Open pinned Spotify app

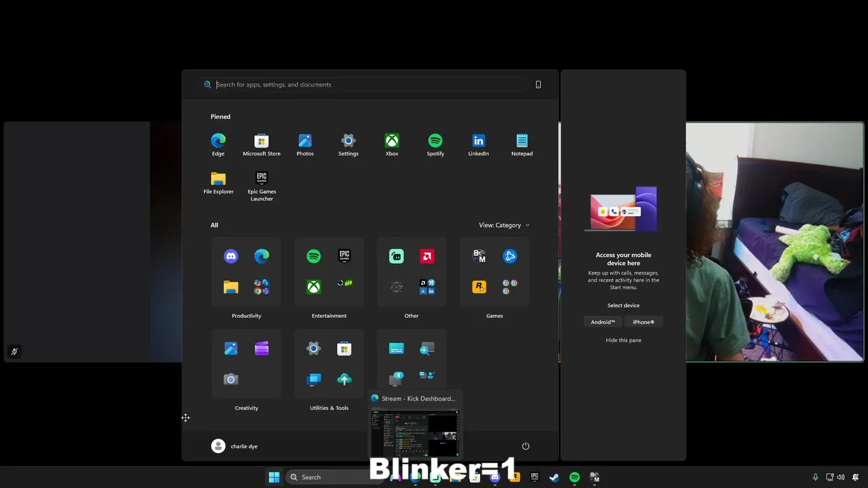(435, 144)
